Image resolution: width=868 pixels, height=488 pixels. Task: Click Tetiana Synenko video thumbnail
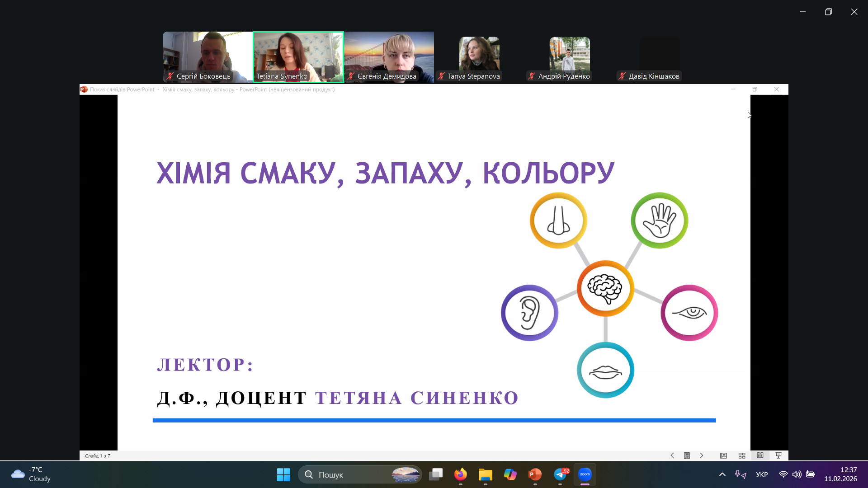pos(298,56)
